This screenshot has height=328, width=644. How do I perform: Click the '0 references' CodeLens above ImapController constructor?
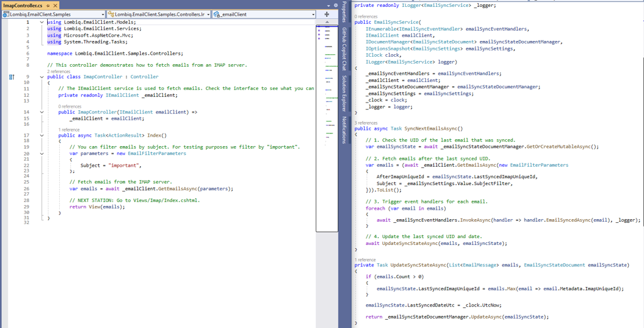point(70,106)
